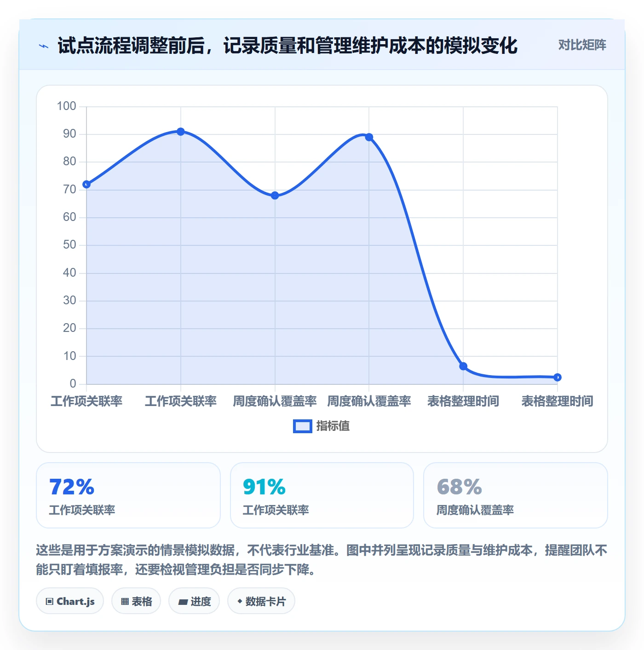Click the lightning bolt icon beside the title
This screenshot has height=650, width=644.
point(44,46)
